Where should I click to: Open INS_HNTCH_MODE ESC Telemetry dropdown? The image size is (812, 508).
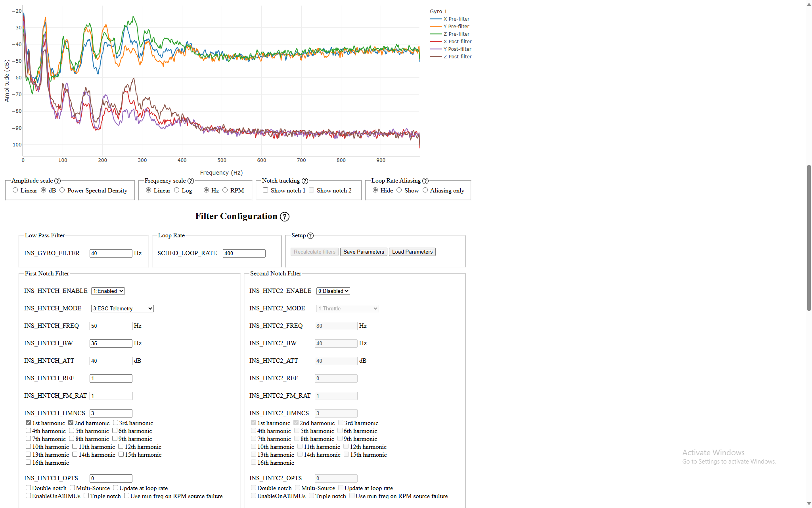[x=122, y=309]
